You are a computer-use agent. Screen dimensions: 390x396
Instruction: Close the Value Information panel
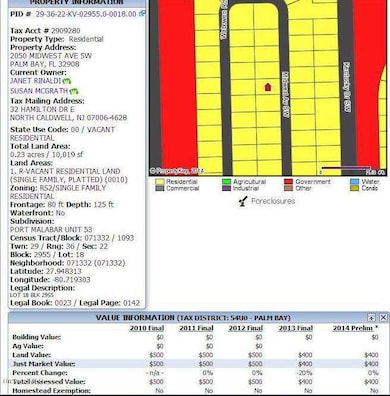tap(383, 317)
